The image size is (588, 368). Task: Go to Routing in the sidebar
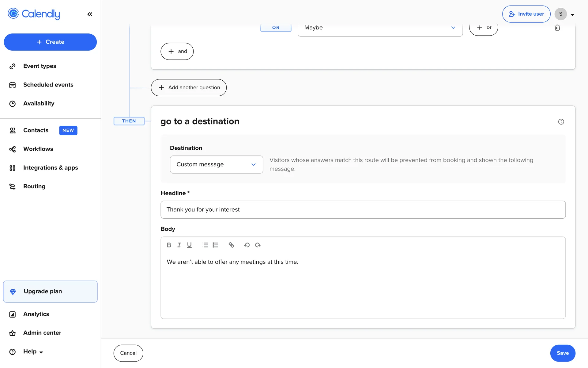pyautogui.click(x=34, y=186)
